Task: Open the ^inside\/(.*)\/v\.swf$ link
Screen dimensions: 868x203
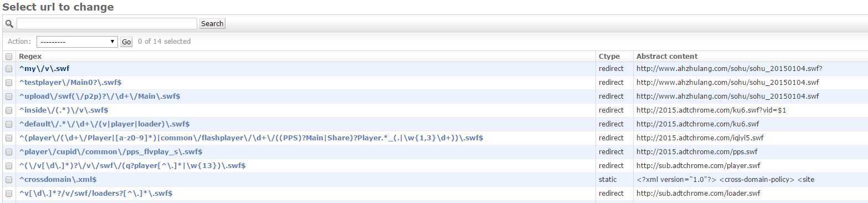Action: (x=64, y=110)
